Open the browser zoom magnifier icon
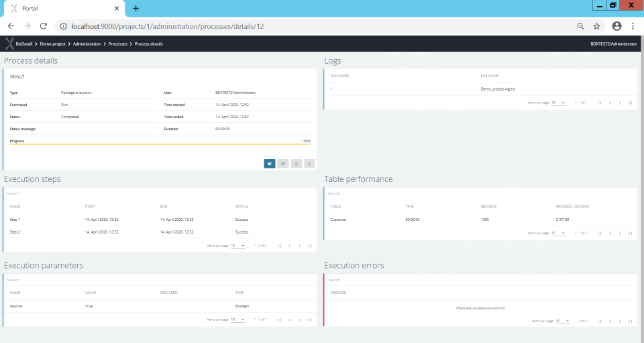The width and height of the screenshot is (644, 343). 580,26
